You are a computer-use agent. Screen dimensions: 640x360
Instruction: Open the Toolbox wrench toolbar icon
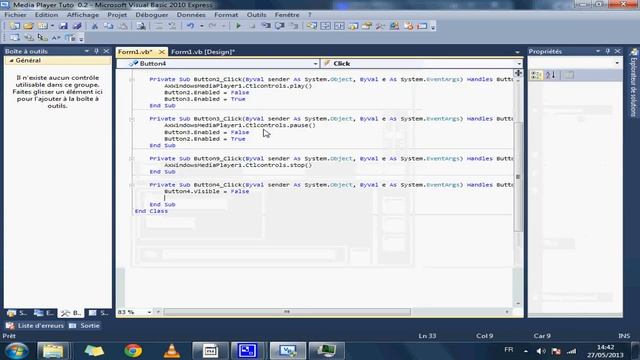[380, 26]
